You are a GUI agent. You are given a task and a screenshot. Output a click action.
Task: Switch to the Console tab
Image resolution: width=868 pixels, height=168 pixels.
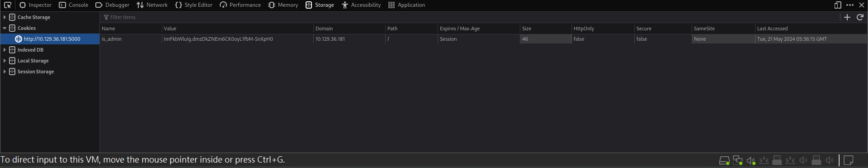tap(73, 5)
